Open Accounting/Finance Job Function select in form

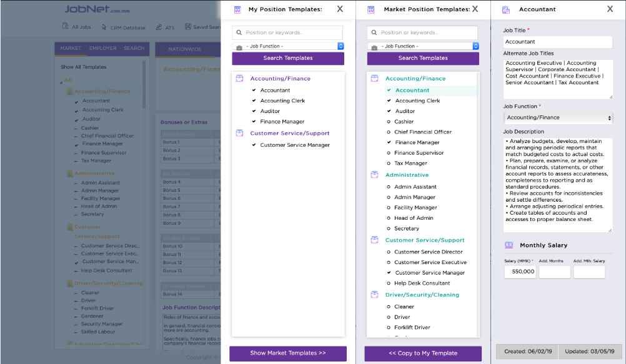[558, 117]
